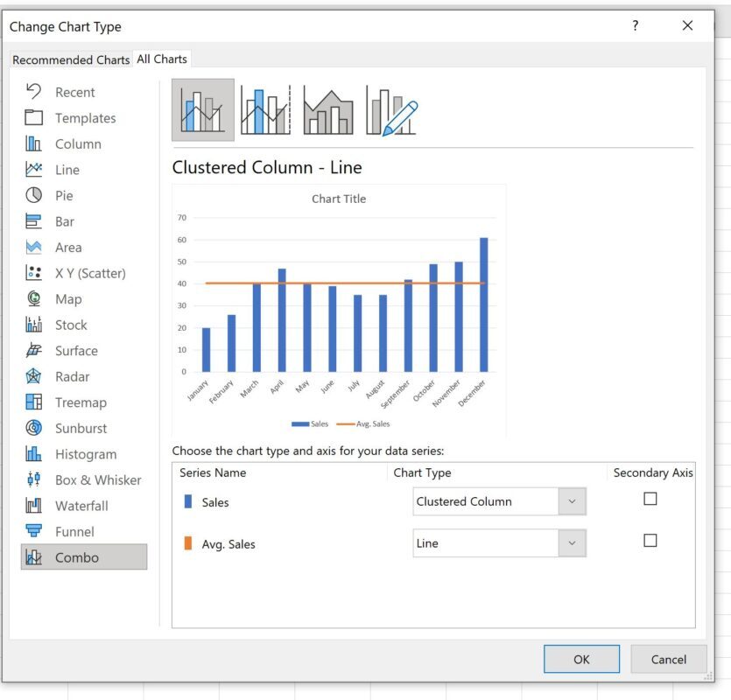Screen dimensions: 731x700
Task: Choose the Column chart category
Action: [x=84, y=144]
